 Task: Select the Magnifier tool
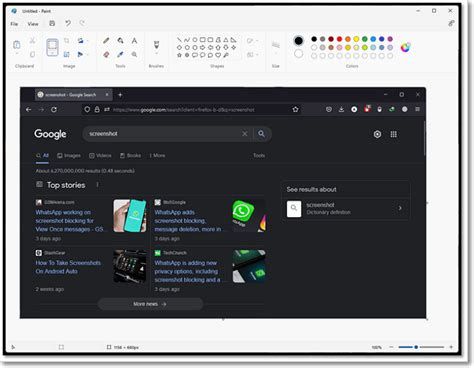click(x=134, y=54)
